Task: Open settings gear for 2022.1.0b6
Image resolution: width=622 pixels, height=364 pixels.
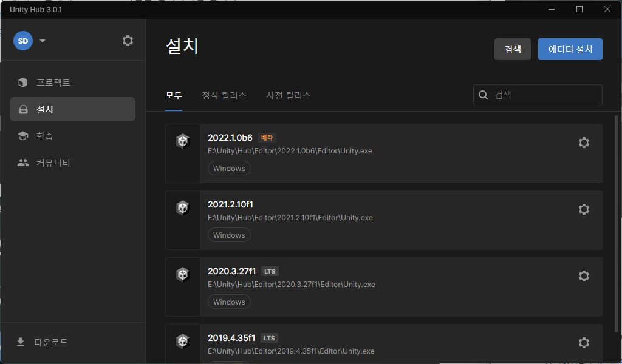Action: tap(584, 143)
